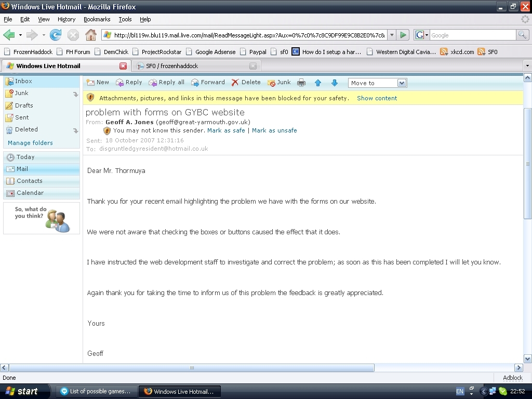Screen dimensions: 532x399
Task: Go to previous message with up arrow
Action: pos(318,83)
